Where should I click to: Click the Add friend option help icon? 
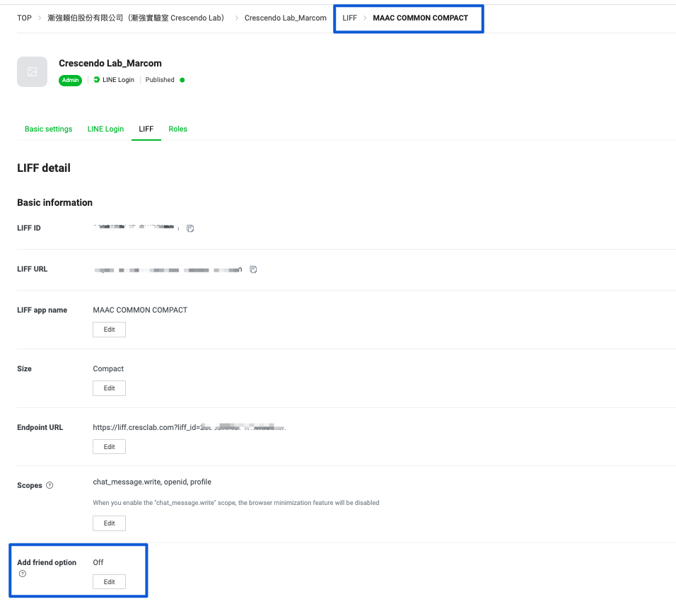coord(22,574)
